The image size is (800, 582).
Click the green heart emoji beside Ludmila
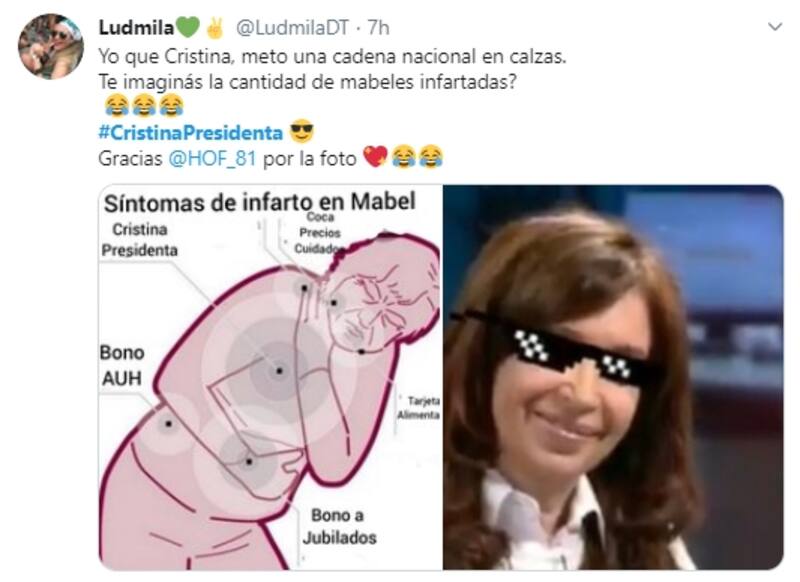(187, 28)
